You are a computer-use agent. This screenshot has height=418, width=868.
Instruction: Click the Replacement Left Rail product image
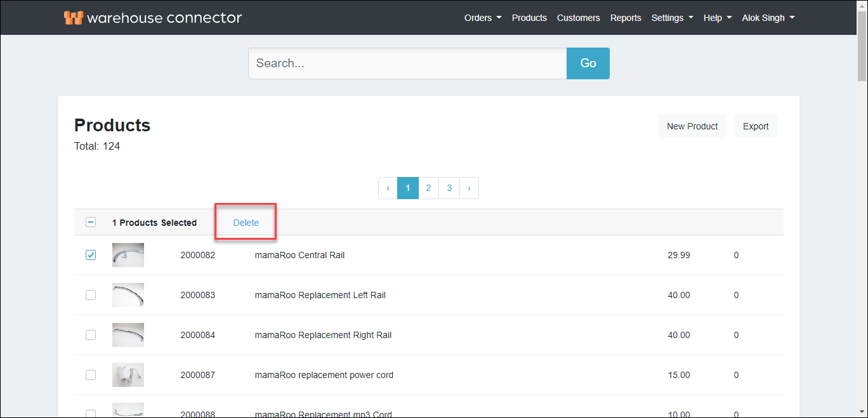[x=128, y=295]
